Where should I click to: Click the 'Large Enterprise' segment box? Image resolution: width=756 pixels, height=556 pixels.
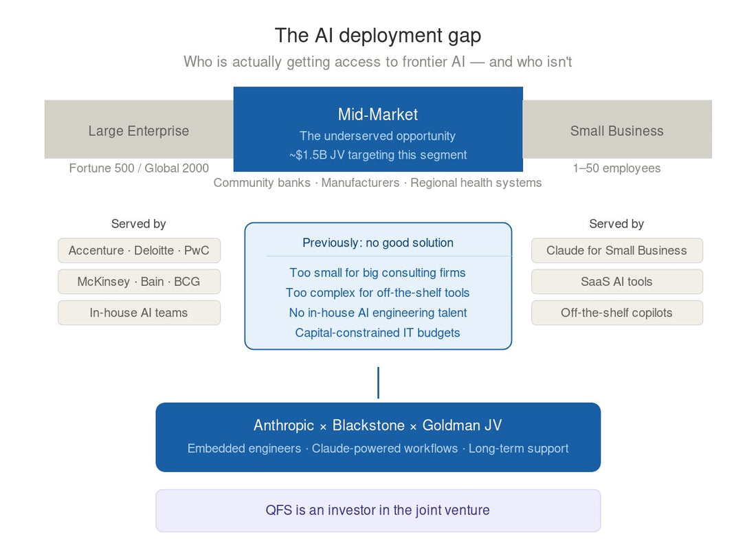pyautogui.click(x=139, y=129)
